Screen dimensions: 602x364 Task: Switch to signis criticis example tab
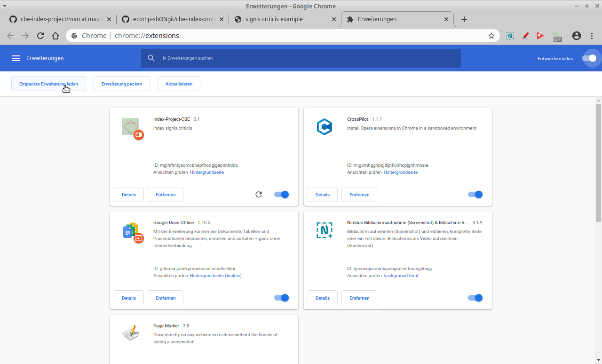point(285,19)
